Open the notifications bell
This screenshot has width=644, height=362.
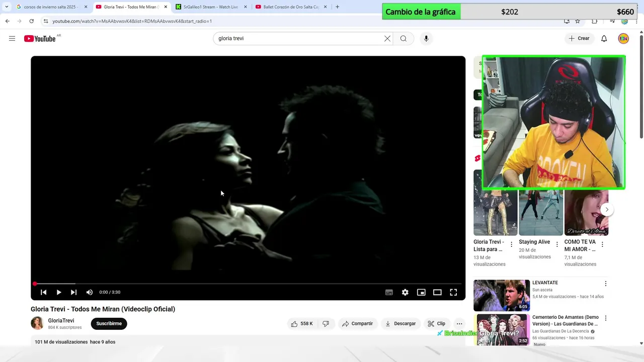pyautogui.click(x=604, y=39)
